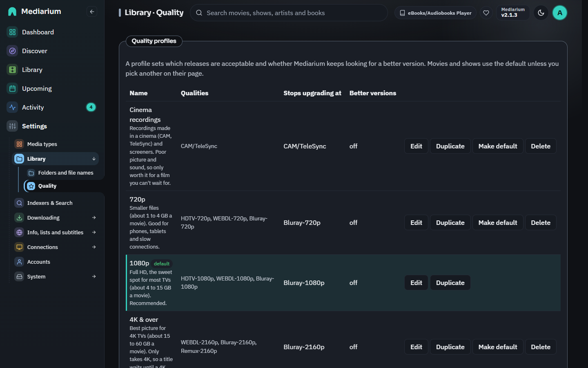Make the 720p profile the default
Screen dimensions: 588x368
(x=498, y=222)
